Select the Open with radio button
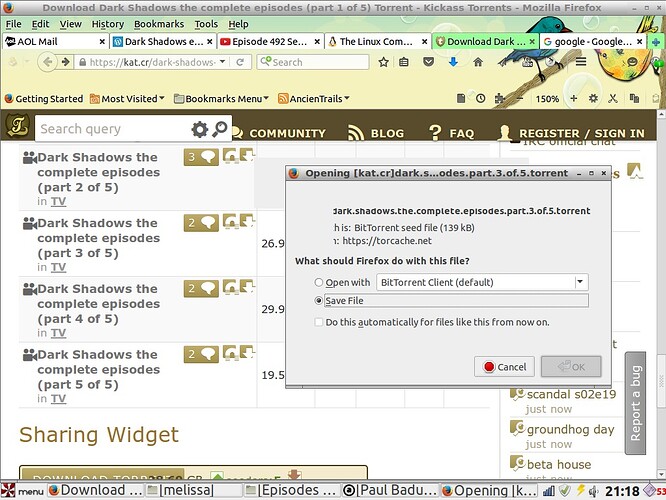 tap(319, 282)
